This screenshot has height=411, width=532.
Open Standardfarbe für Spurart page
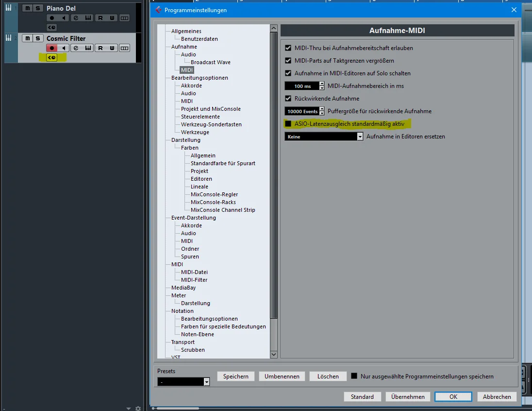[x=223, y=163]
